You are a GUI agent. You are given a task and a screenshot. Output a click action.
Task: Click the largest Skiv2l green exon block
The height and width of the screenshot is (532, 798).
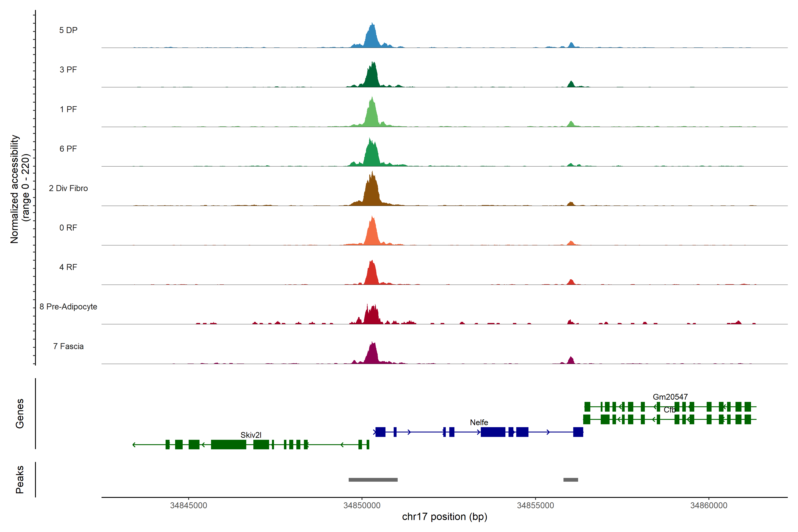(x=228, y=444)
